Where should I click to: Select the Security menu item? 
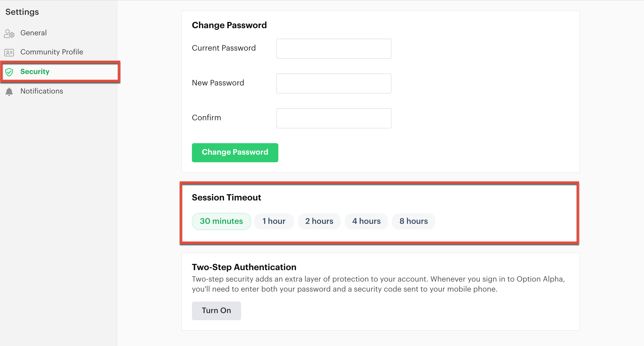click(x=60, y=72)
